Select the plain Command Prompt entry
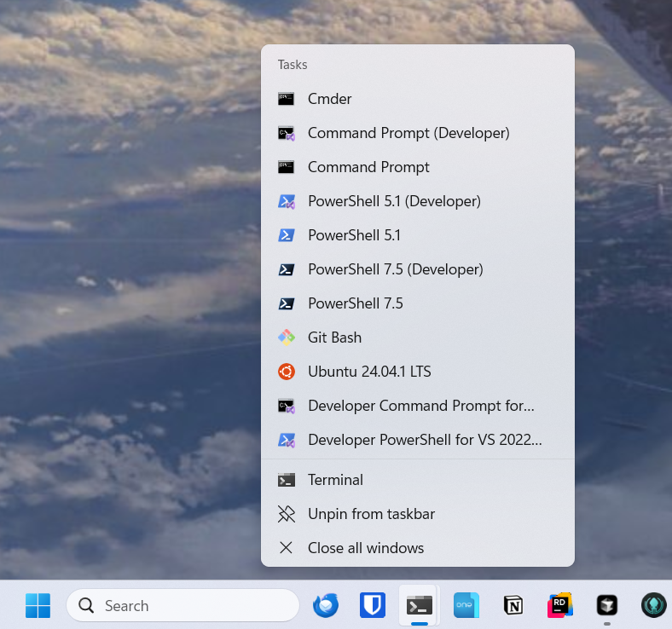Viewport: 672px width, 629px height. click(417, 167)
